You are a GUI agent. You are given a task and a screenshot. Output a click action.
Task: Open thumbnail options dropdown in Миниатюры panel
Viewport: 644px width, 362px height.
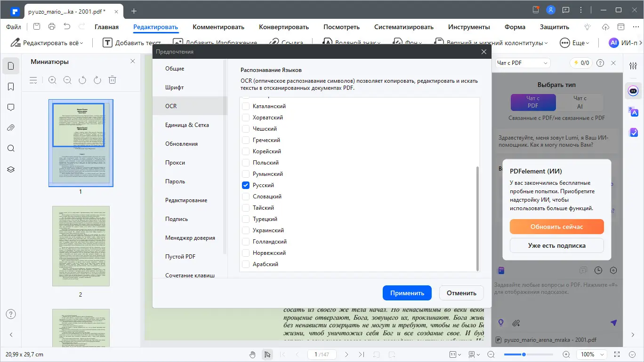(x=33, y=80)
